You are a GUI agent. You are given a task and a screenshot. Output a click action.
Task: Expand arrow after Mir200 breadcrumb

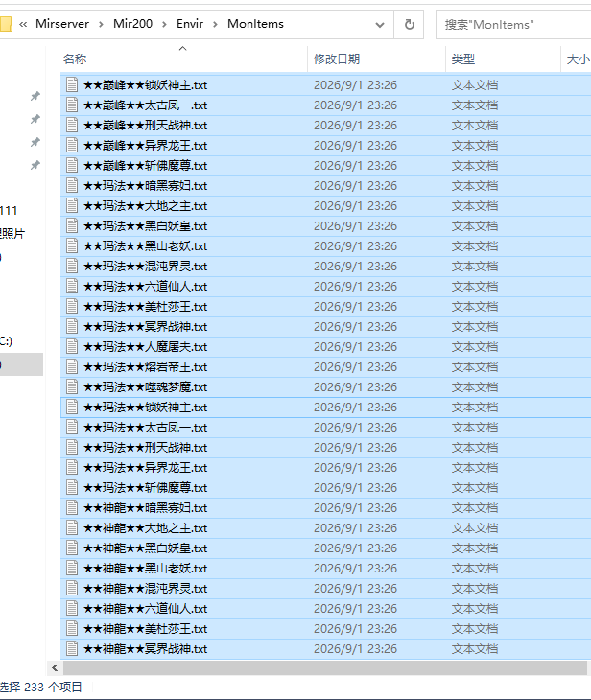click(x=164, y=24)
